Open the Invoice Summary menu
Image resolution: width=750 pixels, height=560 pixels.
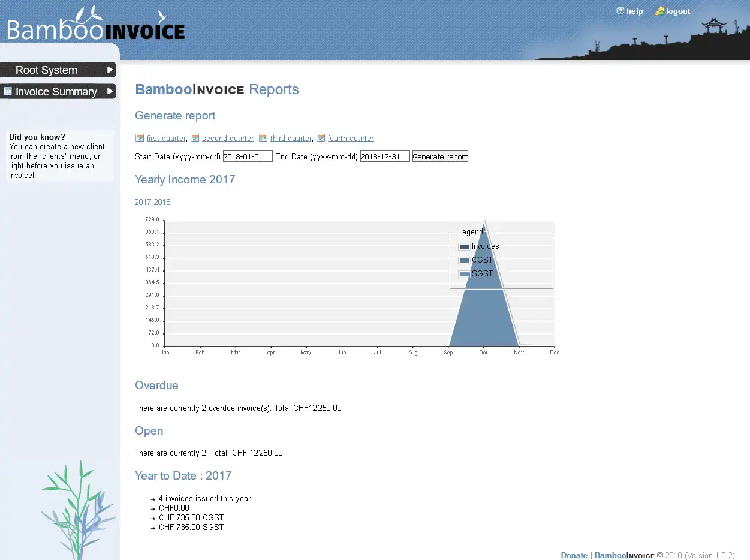(58, 91)
